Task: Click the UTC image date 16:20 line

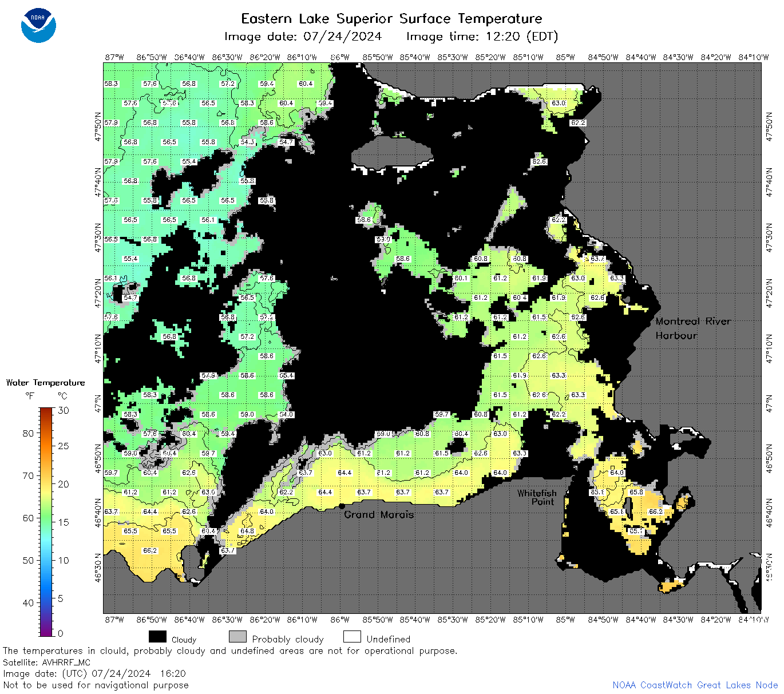Action: pos(94,673)
